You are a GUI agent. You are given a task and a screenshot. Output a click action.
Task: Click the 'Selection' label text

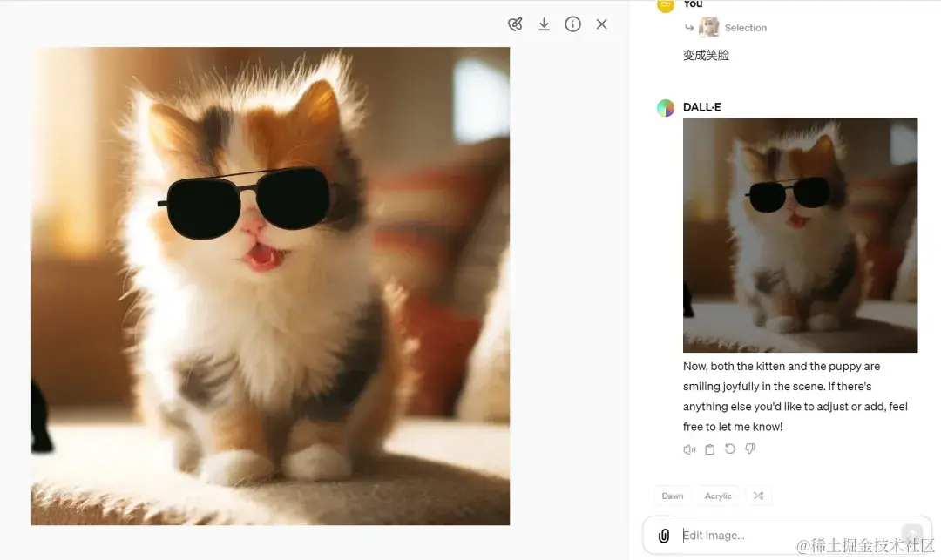point(745,28)
